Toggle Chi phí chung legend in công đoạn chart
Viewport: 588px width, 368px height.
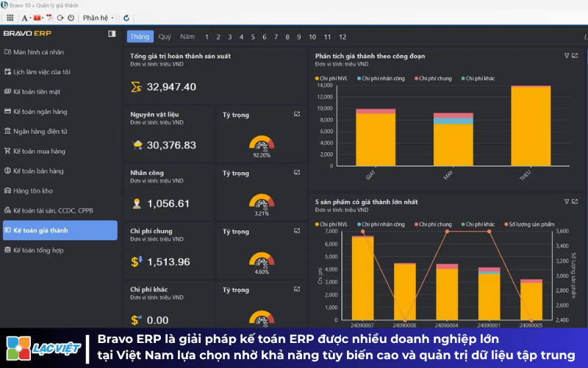[x=433, y=79]
